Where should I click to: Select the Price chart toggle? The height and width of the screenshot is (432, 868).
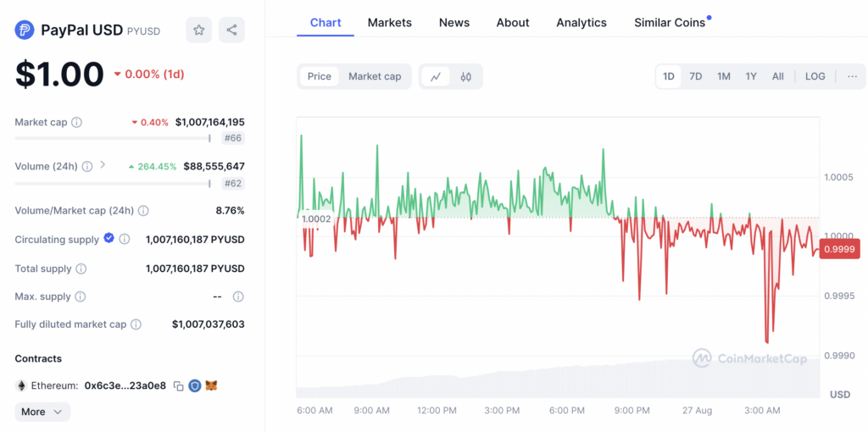[320, 76]
